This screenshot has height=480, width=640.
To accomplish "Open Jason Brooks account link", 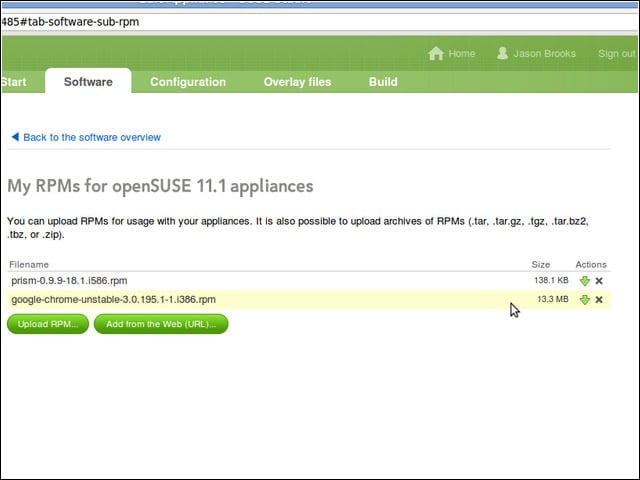I will 544,53.
